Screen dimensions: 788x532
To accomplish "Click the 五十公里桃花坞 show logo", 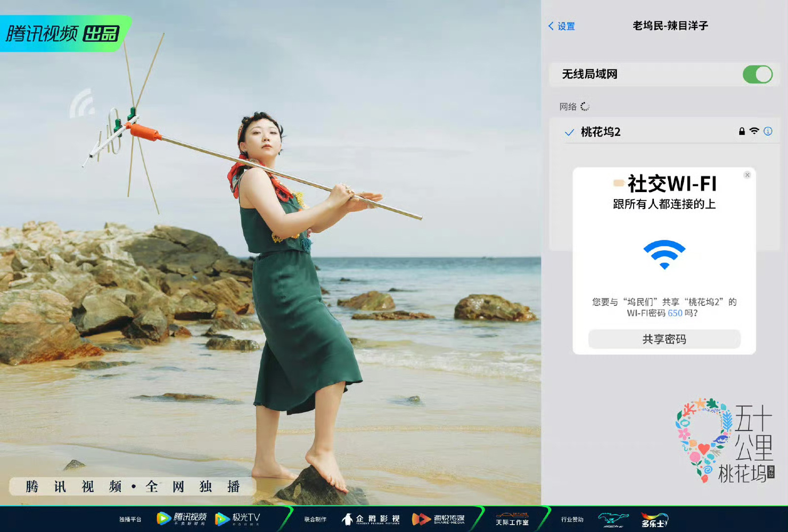I will coord(724,441).
